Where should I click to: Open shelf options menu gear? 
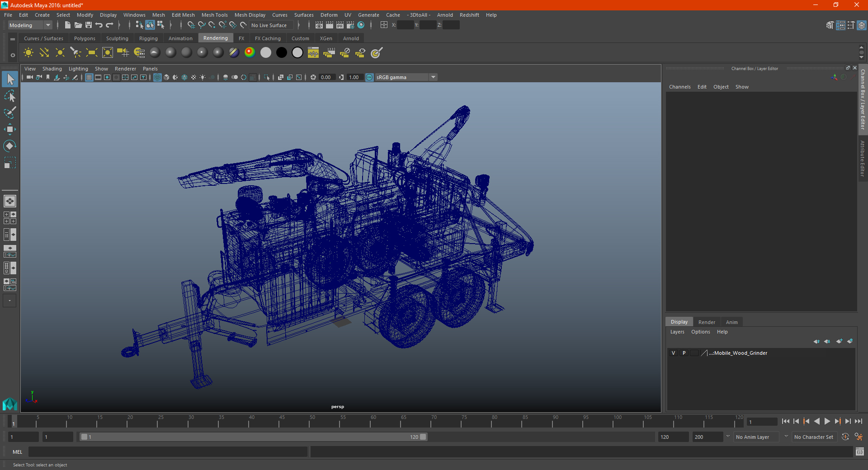pyautogui.click(x=13, y=55)
